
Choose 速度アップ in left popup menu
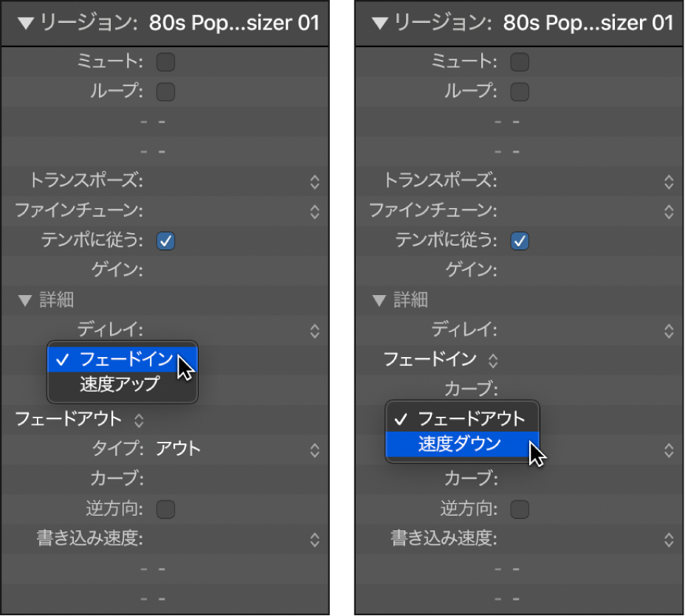click(x=123, y=384)
